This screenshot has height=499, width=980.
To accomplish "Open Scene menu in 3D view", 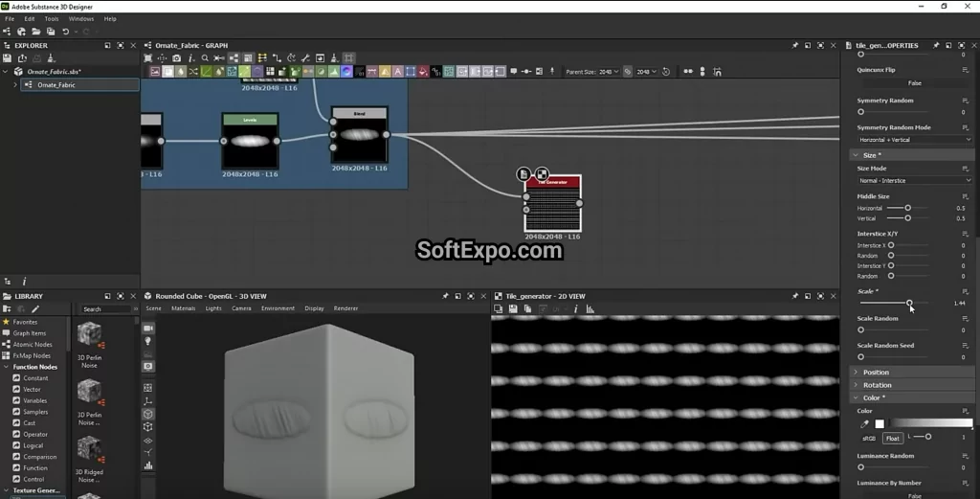I will 153,308.
